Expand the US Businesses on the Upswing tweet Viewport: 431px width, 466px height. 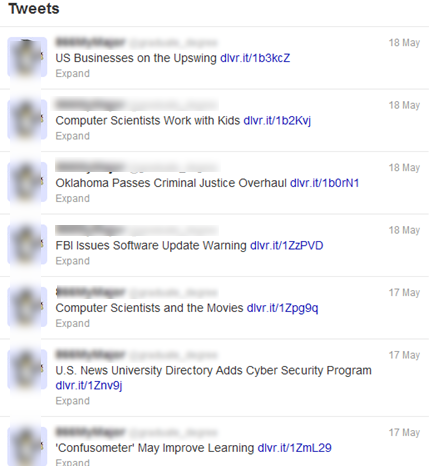coord(73,73)
